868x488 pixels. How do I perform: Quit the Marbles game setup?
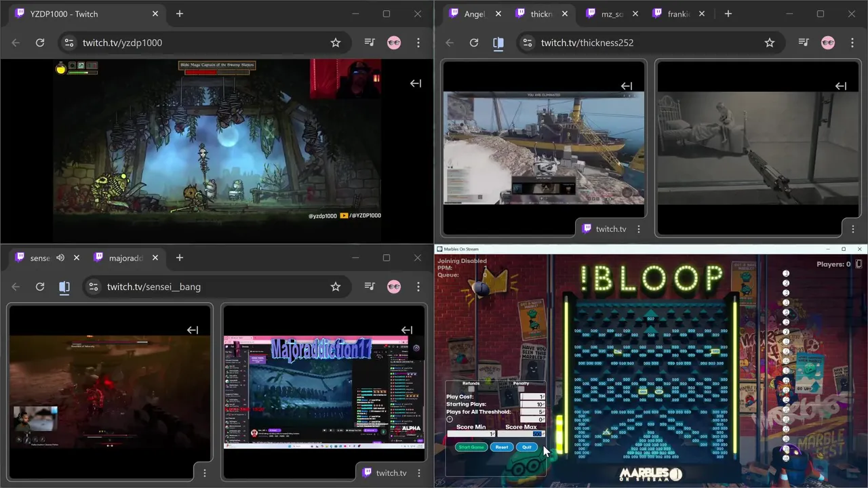[x=527, y=447]
